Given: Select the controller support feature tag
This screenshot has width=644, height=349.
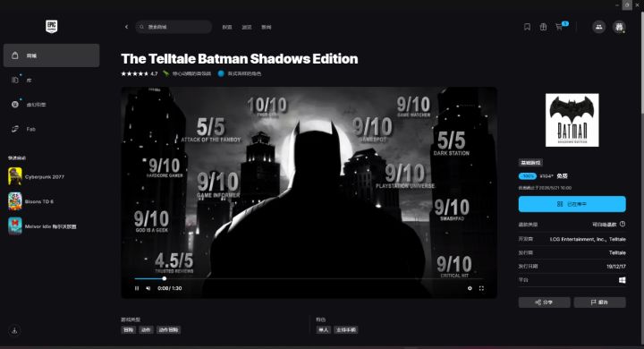Looking at the screenshot, I should click(346, 329).
